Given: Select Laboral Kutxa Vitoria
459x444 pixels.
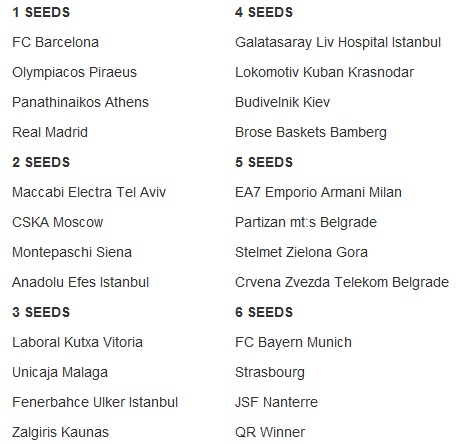Looking at the screenshot, I should point(77,342).
